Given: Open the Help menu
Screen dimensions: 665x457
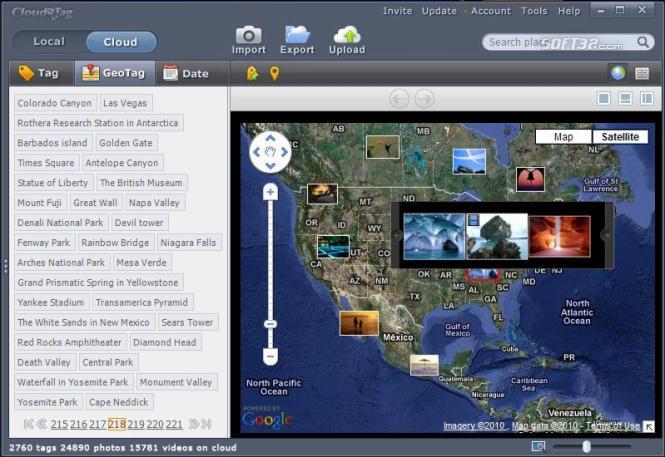Looking at the screenshot, I should pos(569,11).
